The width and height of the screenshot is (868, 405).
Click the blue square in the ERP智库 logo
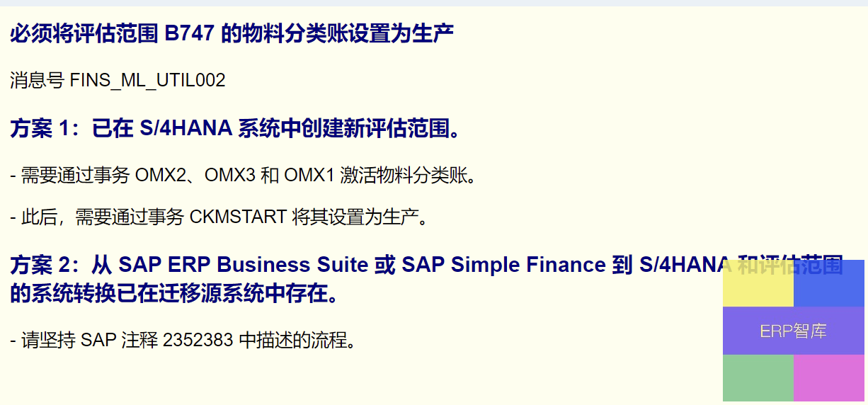pos(829,283)
